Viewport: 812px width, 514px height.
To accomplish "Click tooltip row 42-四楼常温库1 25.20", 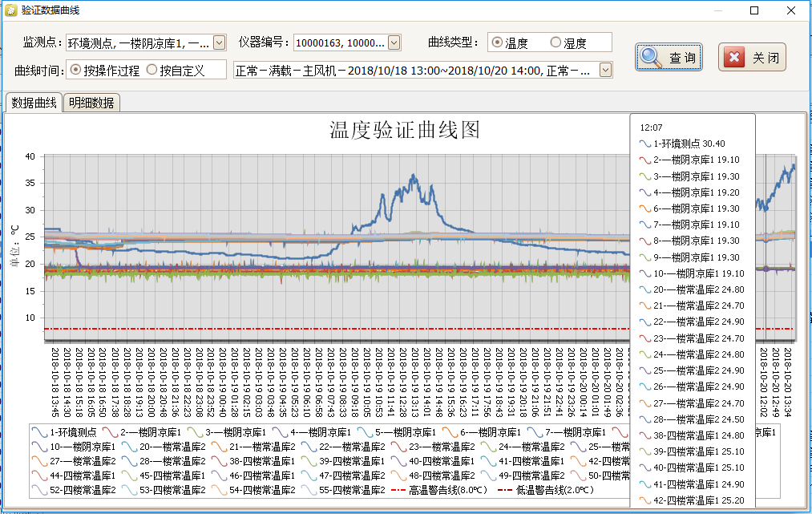I will [x=692, y=500].
